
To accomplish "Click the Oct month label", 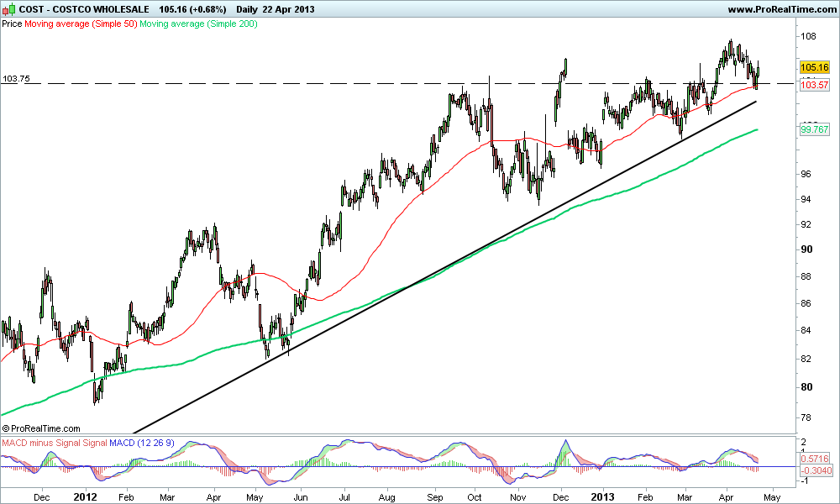I will 475,497.
